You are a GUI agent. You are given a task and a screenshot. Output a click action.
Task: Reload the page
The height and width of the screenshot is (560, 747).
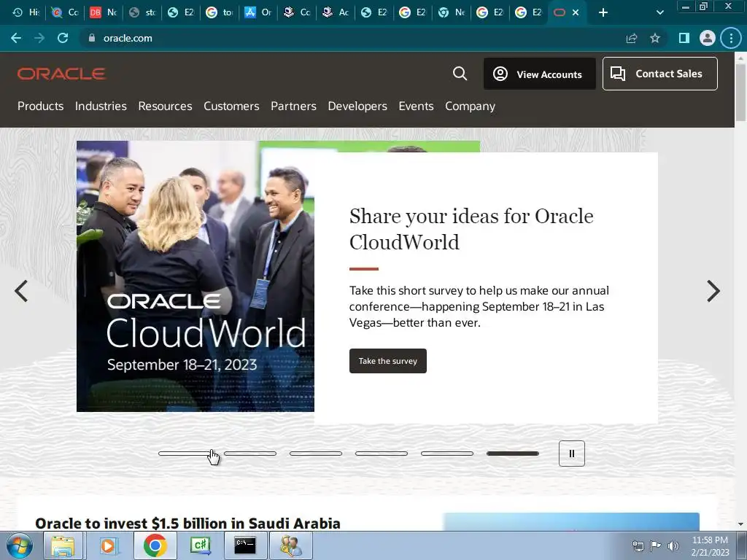(x=63, y=38)
